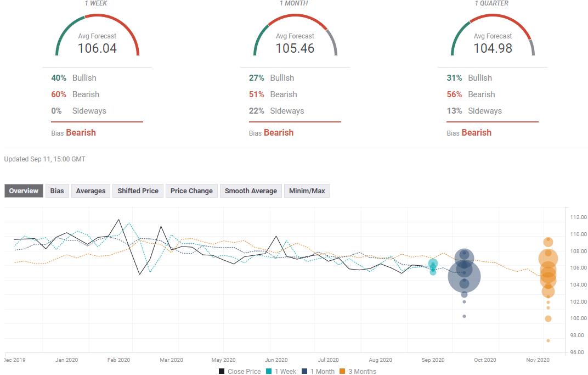The image size is (588, 375).
Task: Click the 1 WEEK column heading
Action: [x=96, y=3]
